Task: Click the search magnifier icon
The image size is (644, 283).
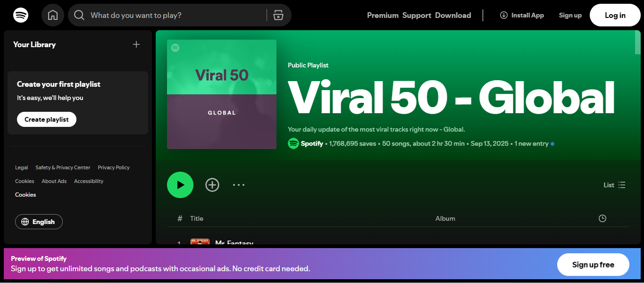Action: [x=79, y=15]
